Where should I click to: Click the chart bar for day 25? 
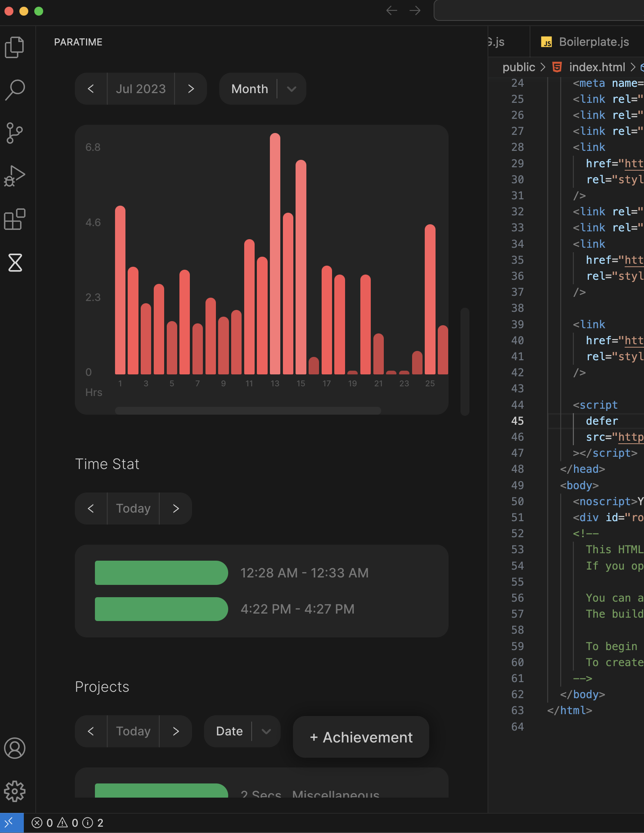[430, 300]
